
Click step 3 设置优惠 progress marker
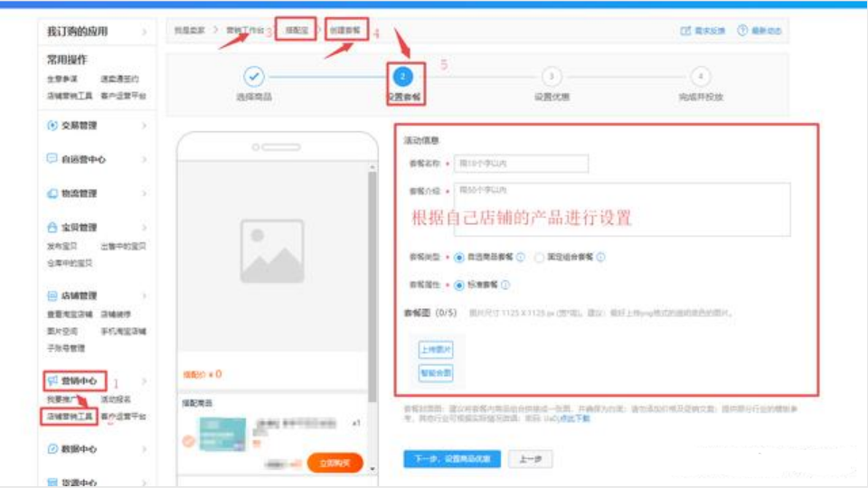552,78
